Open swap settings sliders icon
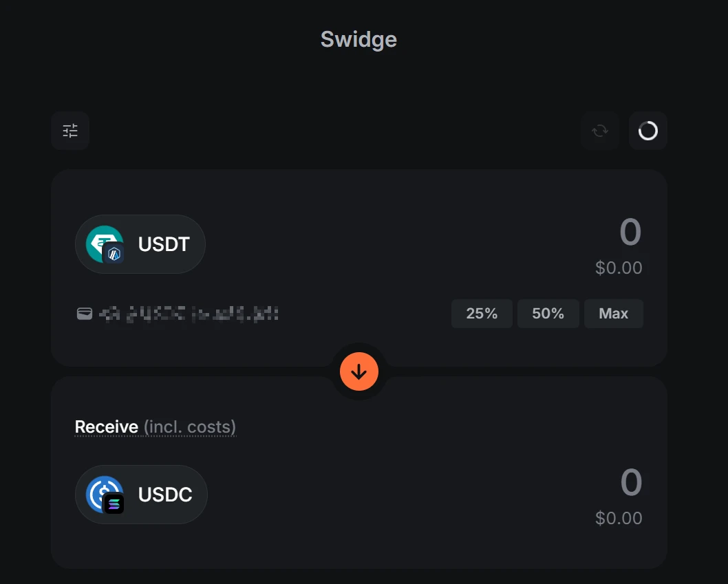 click(x=70, y=131)
